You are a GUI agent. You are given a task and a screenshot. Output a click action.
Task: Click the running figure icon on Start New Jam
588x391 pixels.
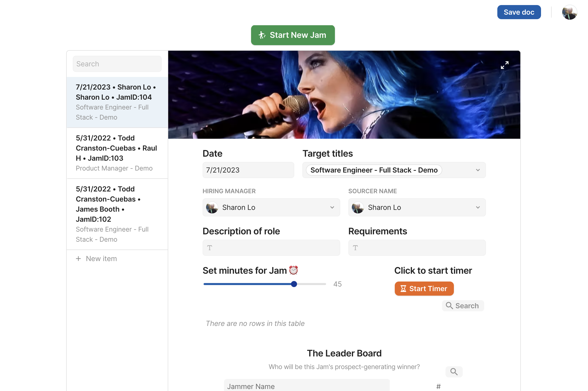(262, 35)
